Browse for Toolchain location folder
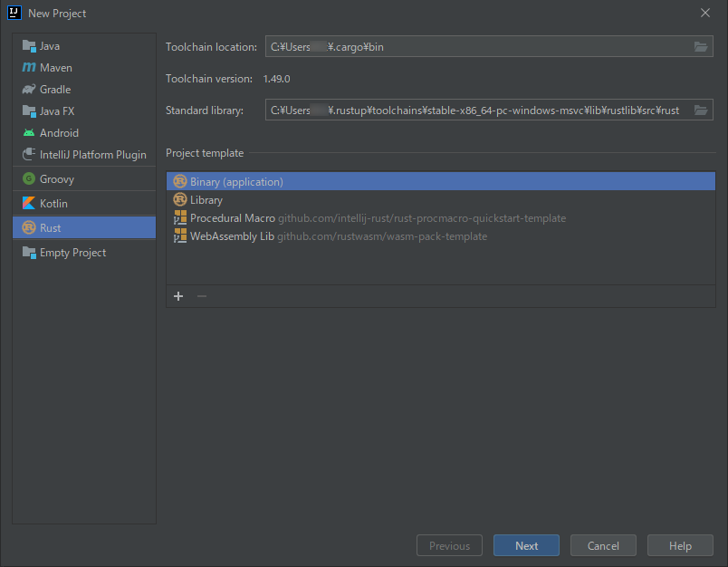This screenshot has width=728, height=567. pyautogui.click(x=701, y=46)
